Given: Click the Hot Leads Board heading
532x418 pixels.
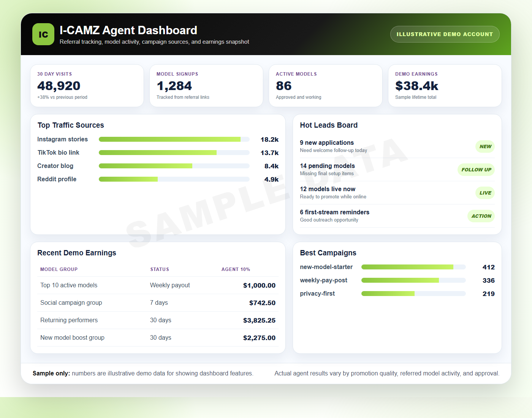Looking at the screenshot, I should coord(329,125).
